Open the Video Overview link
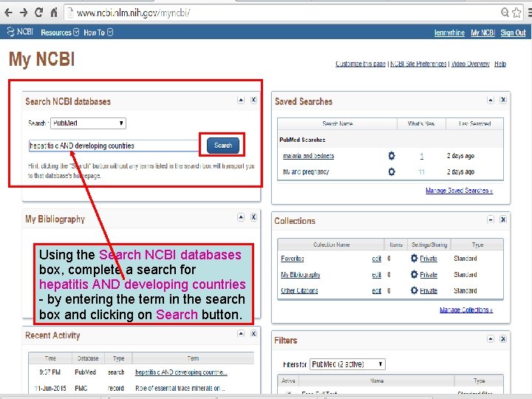This screenshot has width=532, height=399. coord(470,64)
